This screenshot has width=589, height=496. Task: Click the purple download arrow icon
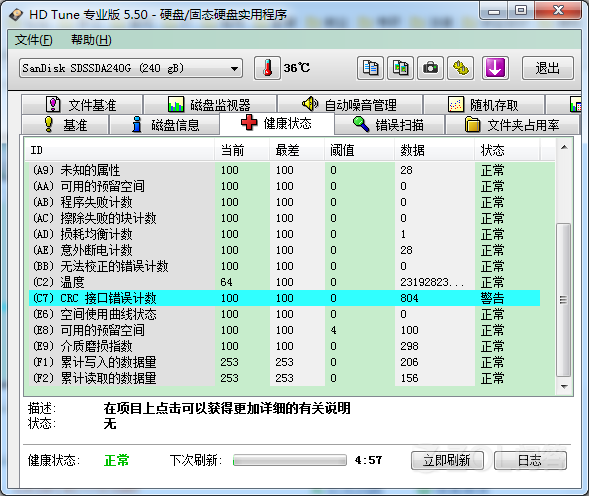tap(495, 68)
